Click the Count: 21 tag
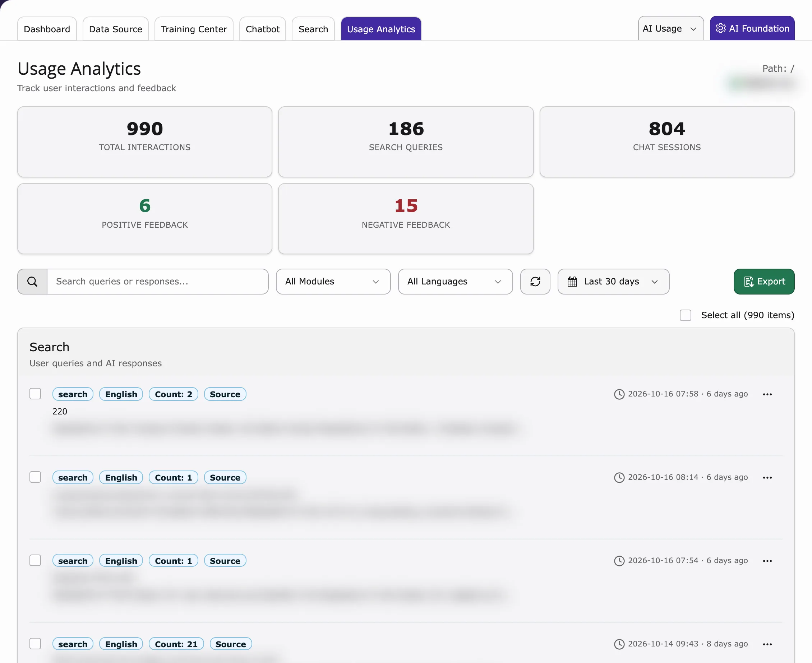Image resolution: width=812 pixels, height=663 pixels. [x=176, y=644]
